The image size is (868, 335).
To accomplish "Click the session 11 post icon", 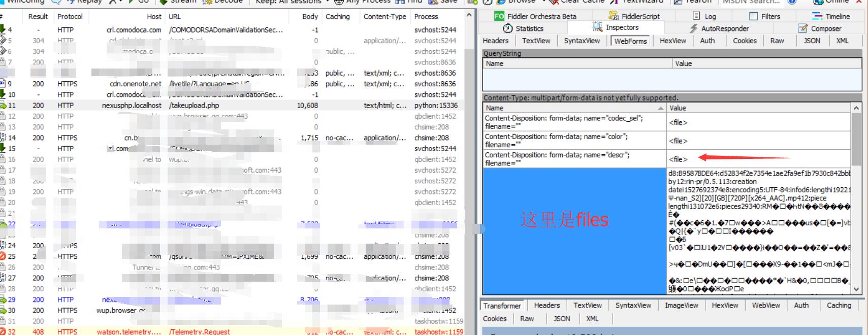I will 3,105.
